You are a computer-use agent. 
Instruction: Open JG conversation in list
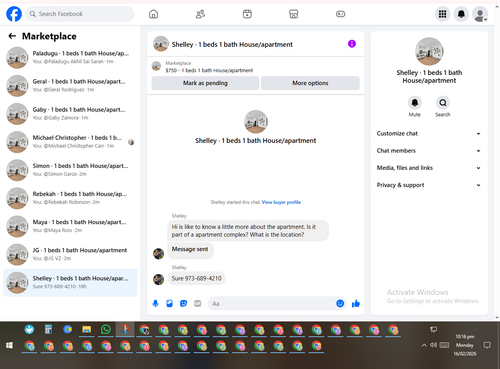coord(70,254)
